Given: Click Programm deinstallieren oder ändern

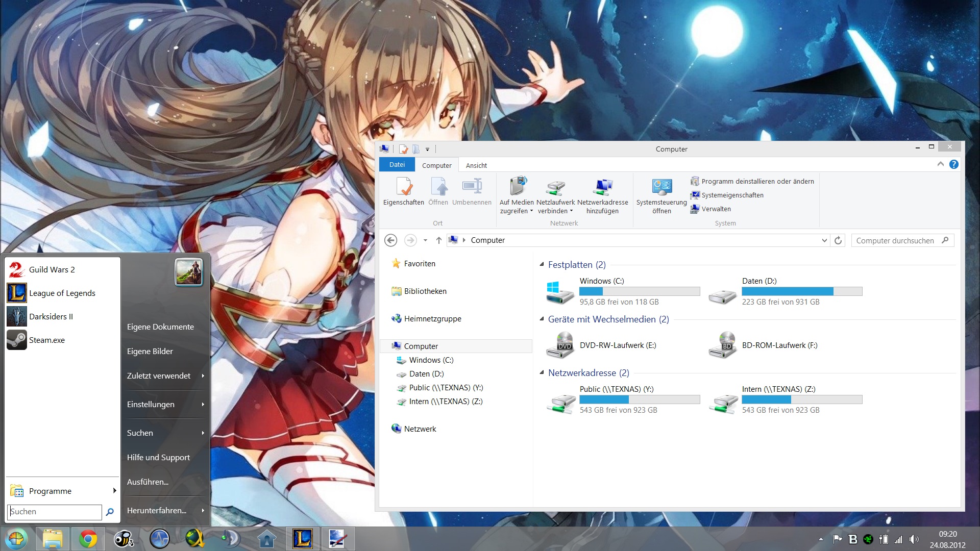Looking at the screenshot, I should 752,181.
